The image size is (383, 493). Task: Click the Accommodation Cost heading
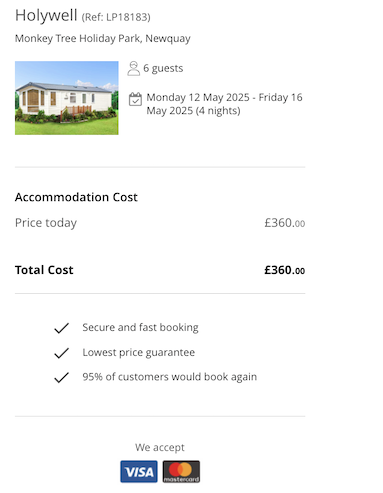[x=76, y=197]
